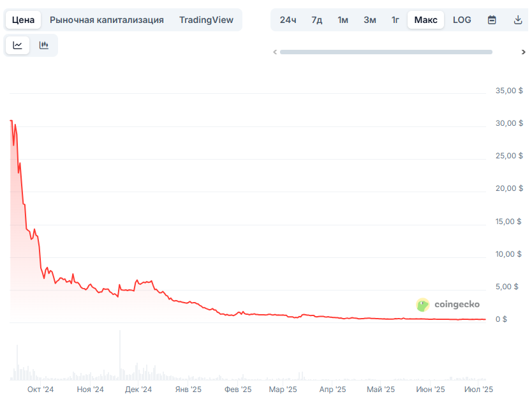Open the TradingView tab

pyautogui.click(x=206, y=20)
